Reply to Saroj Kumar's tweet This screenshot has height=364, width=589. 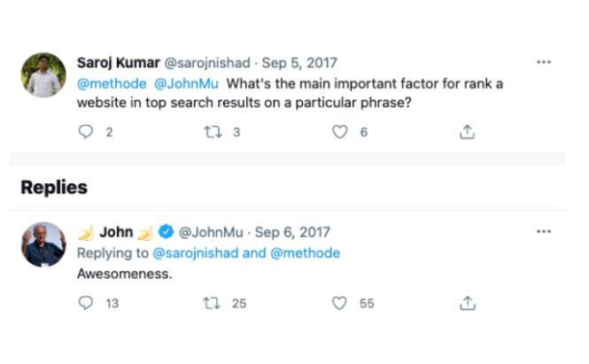pos(86,132)
